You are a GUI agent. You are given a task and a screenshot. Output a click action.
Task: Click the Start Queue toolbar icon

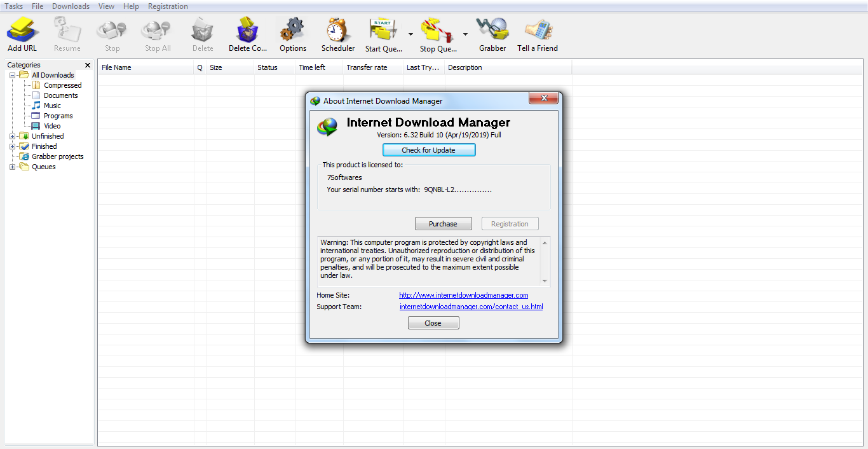383,30
